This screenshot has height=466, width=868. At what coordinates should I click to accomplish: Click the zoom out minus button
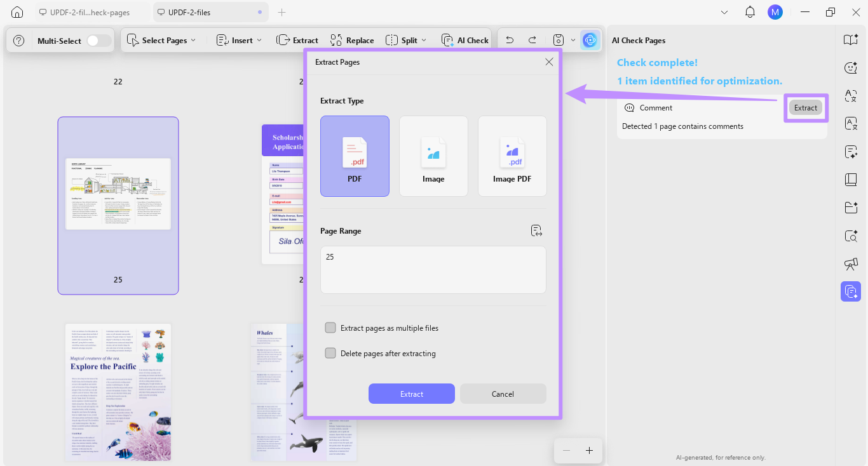point(566,450)
